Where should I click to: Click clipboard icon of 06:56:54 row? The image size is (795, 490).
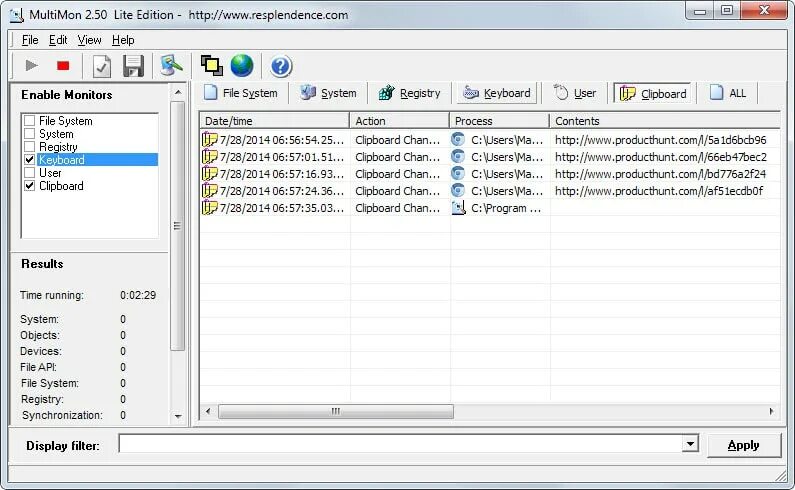pos(209,139)
